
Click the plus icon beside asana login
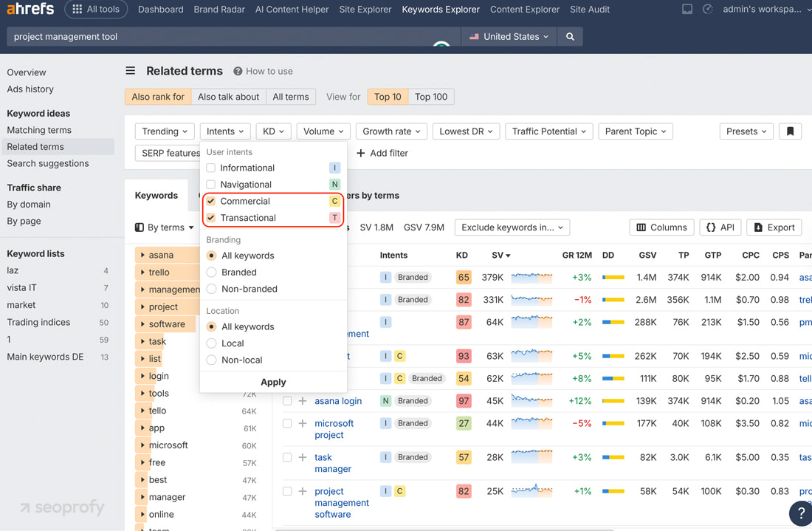(303, 401)
